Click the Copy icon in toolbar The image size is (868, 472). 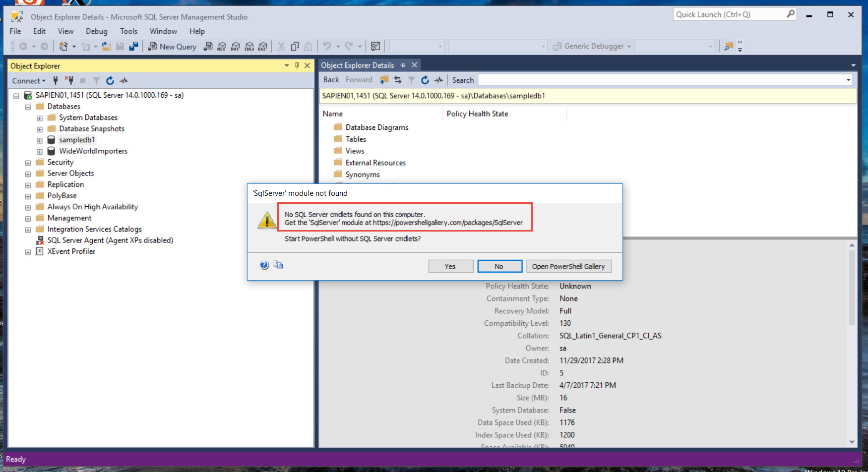pyautogui.click(x=295, y=46)
